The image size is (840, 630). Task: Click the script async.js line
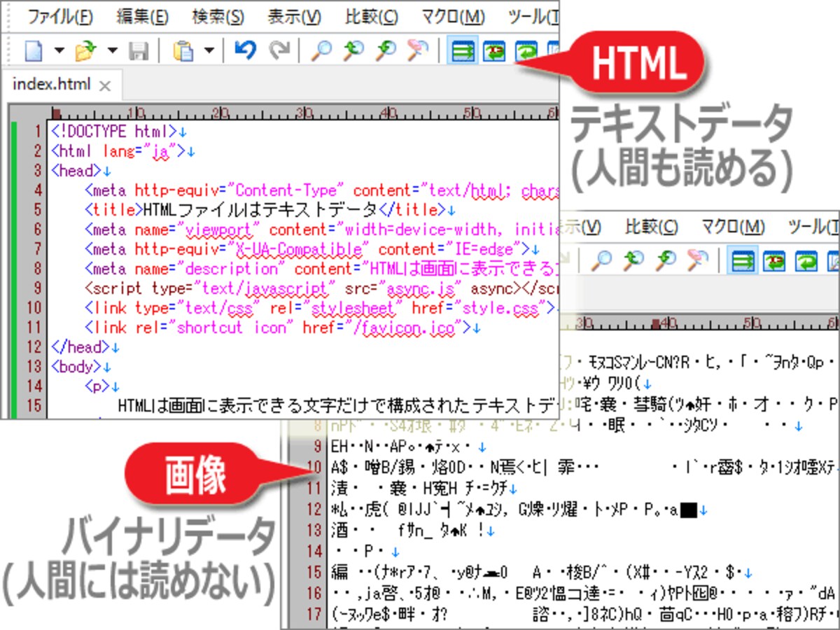click(321, 288)
